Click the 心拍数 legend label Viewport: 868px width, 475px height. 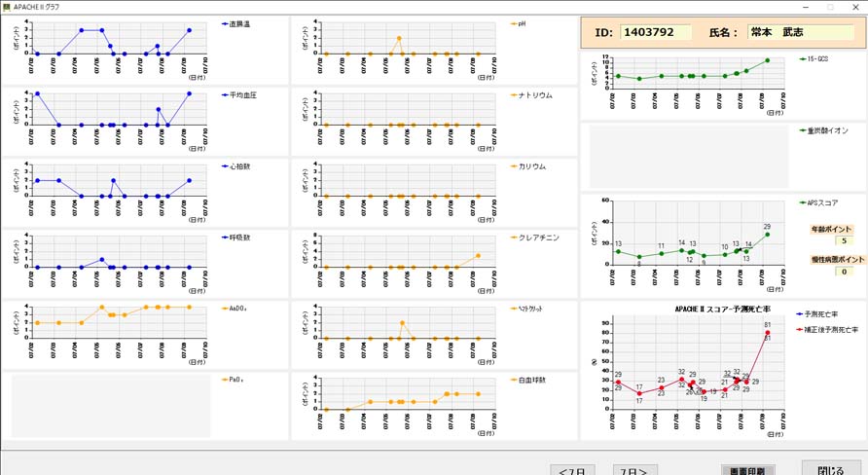click(x=239, y=166)
